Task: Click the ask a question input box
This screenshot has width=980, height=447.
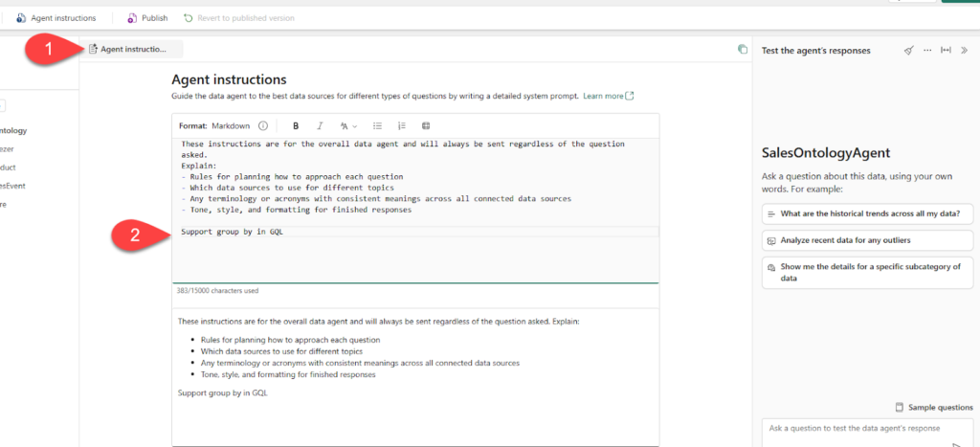Action: click(x=857, y=428)
